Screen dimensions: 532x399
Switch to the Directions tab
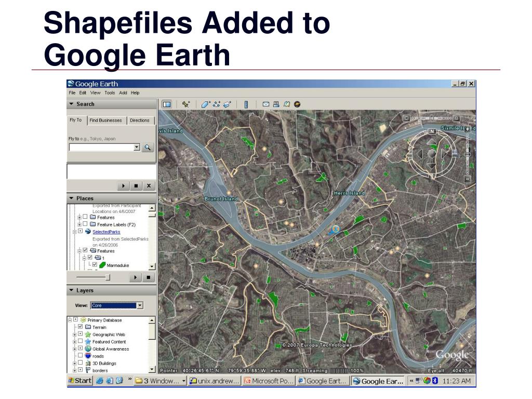[x=140, y=121]
